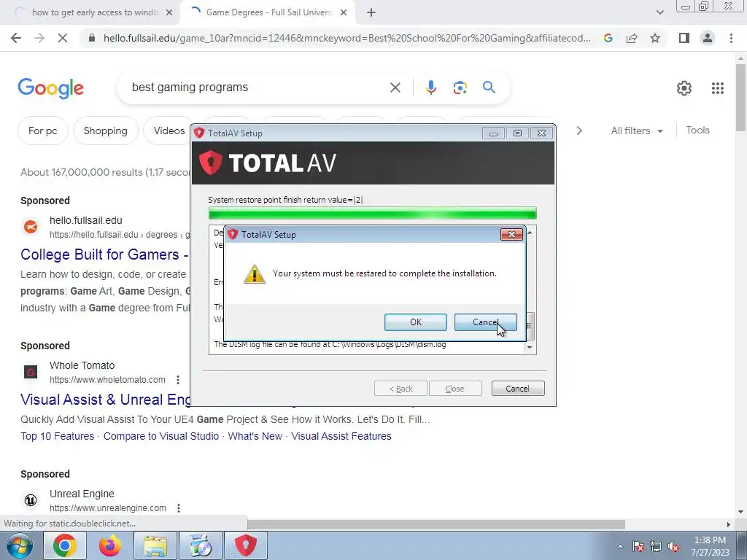Open 'Visual Assist Features' sitelink
Image resolution: width=747 pixels, height=560 pixels.
tap(341, 436)
